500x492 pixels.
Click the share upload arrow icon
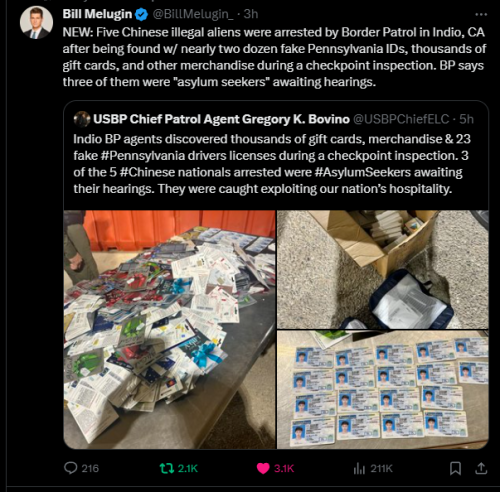pyautogui.click(x=481, y=468)
